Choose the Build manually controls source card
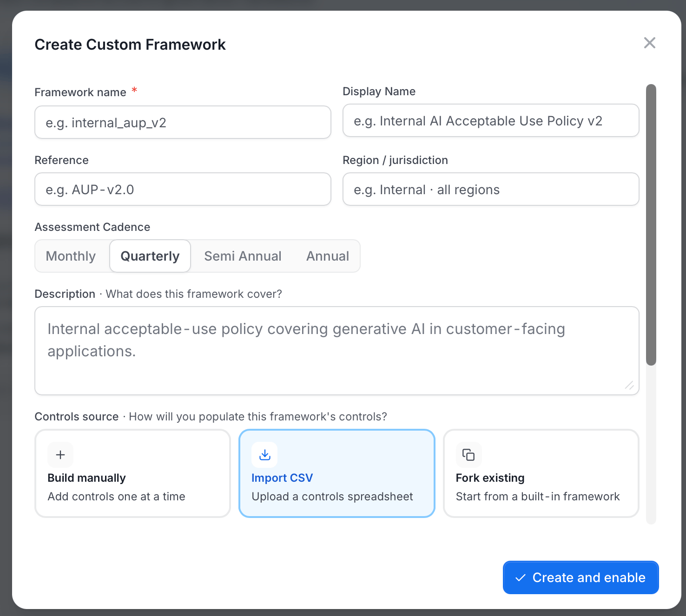 point(132,473)
